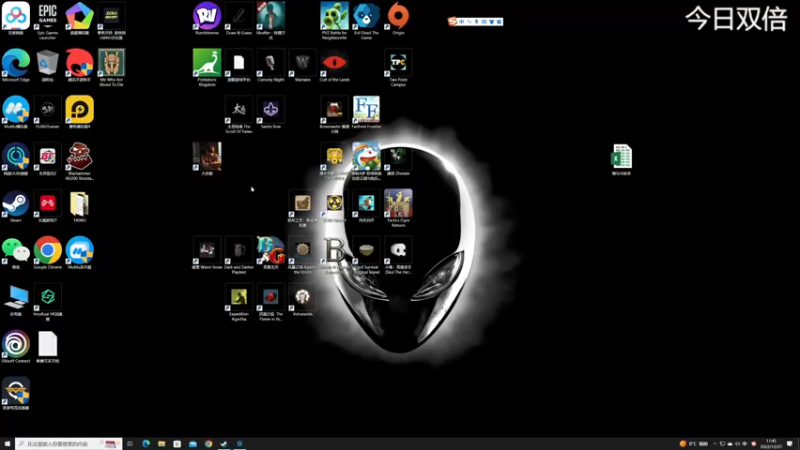Switch to Chrome on the taskbar
This screenshot has width=800, height=450.
click(208, 444)
